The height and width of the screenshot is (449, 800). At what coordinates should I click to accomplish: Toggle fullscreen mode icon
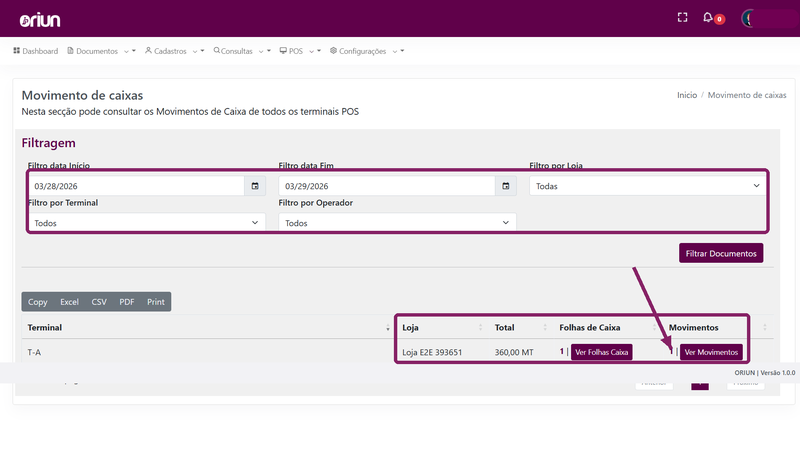[682, 17]
